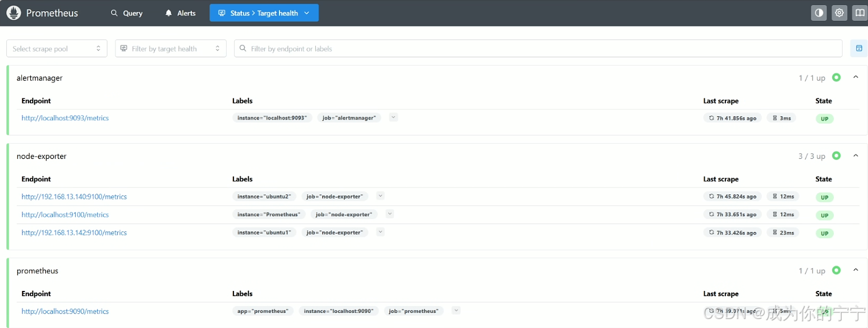Screen dimensions: 868x328
Task: Click the 3ms scrape duration badge
Action: pyautogui.click(x=781, y=118)
